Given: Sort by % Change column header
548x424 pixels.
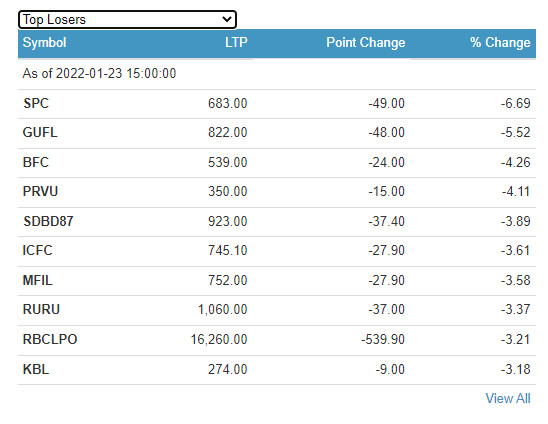Looking at the screenshot, I should (500, 43).
